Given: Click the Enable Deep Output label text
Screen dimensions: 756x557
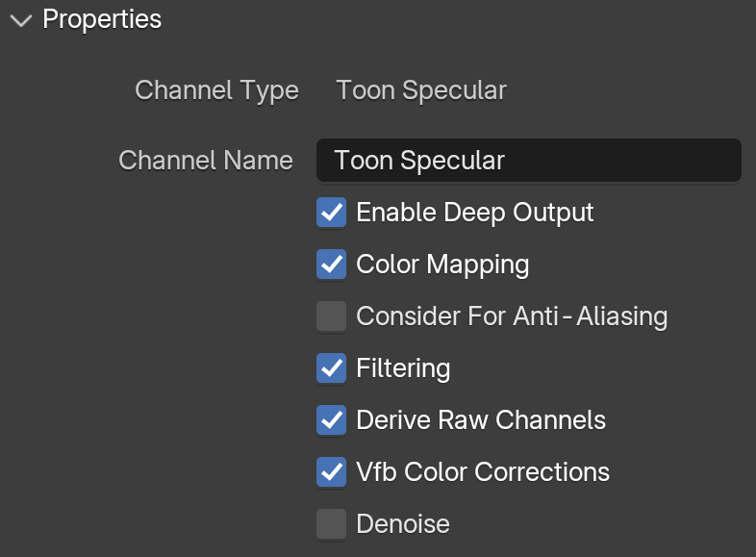Looking at the screenshot, I should [475, 213].
